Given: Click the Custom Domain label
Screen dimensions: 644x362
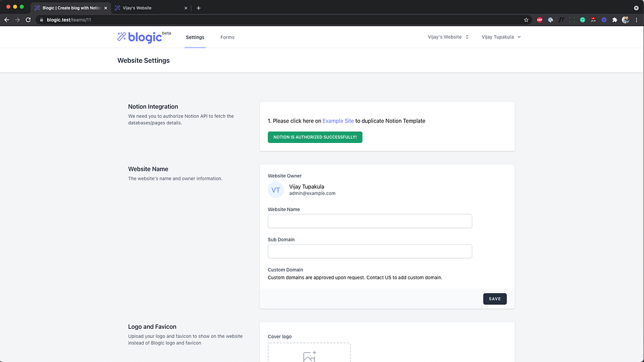Looking at the screenshot, I should point(285,270).
